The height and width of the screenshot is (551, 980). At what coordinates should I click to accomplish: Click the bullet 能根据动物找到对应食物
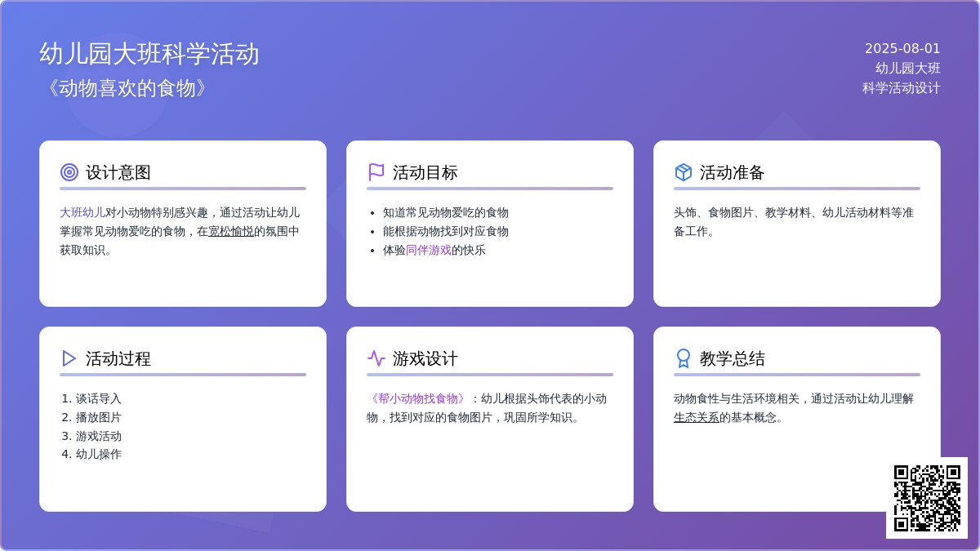446,231
